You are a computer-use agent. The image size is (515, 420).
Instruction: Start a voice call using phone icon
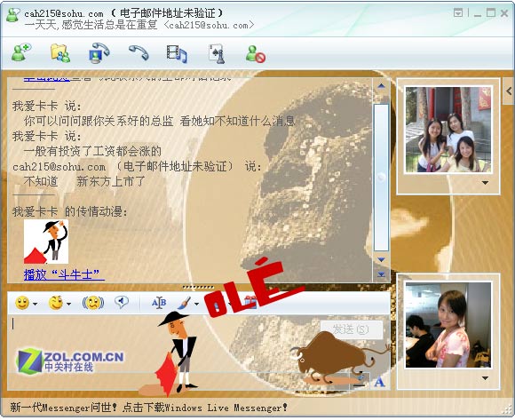[x=139, y=52]
